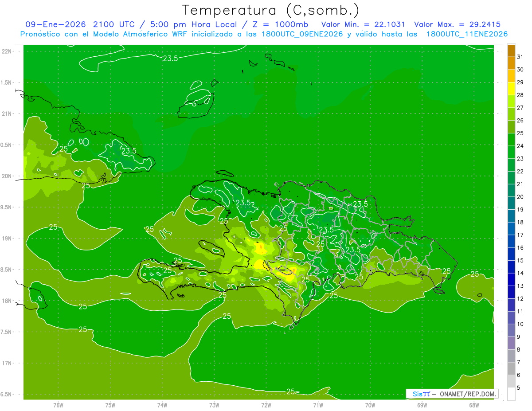Image resolution: width=532 pixels, height=411 pixels.
Task: Click the latitude label "19N"
Action: click(x=7, y=238)
